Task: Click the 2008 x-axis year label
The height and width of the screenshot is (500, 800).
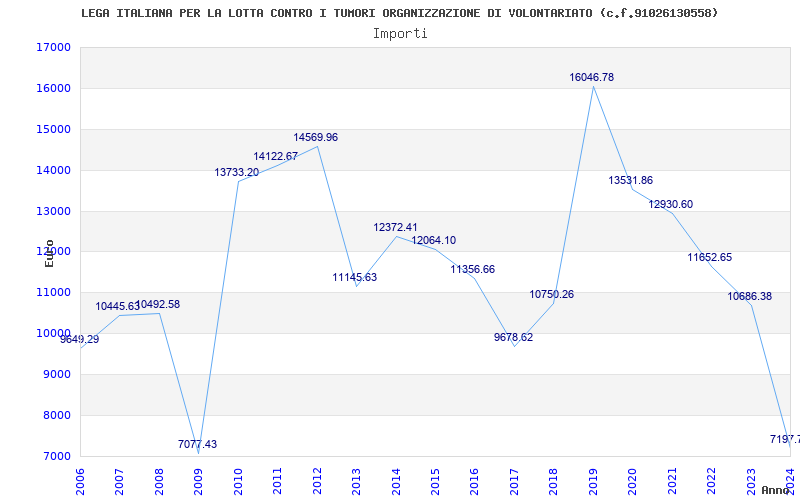Action: [159, 481]
